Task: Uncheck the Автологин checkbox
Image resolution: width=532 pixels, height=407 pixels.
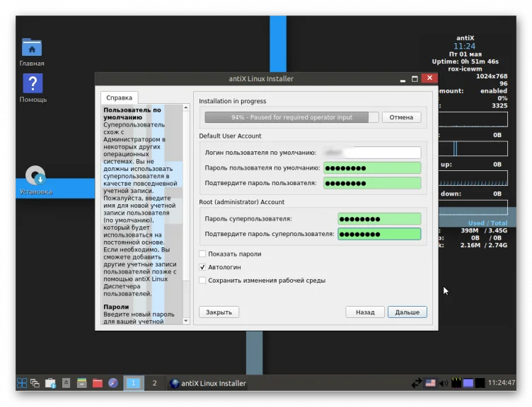Action: tap(203, 267)
